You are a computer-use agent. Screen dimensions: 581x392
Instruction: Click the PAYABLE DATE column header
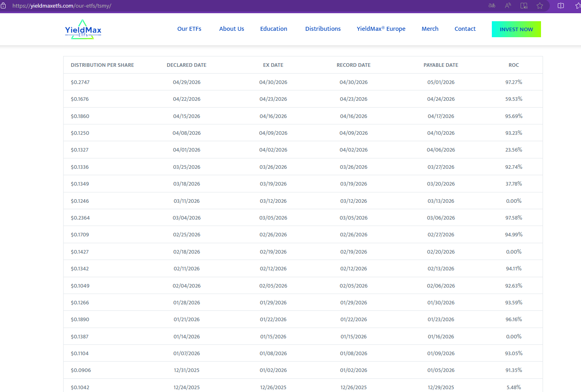click(441, 65)
